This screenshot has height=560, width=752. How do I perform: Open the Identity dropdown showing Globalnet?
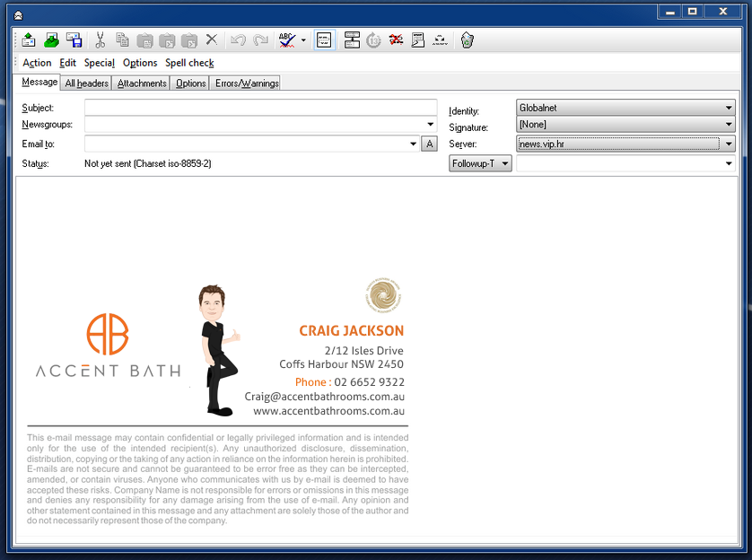[x=625, y=108]
